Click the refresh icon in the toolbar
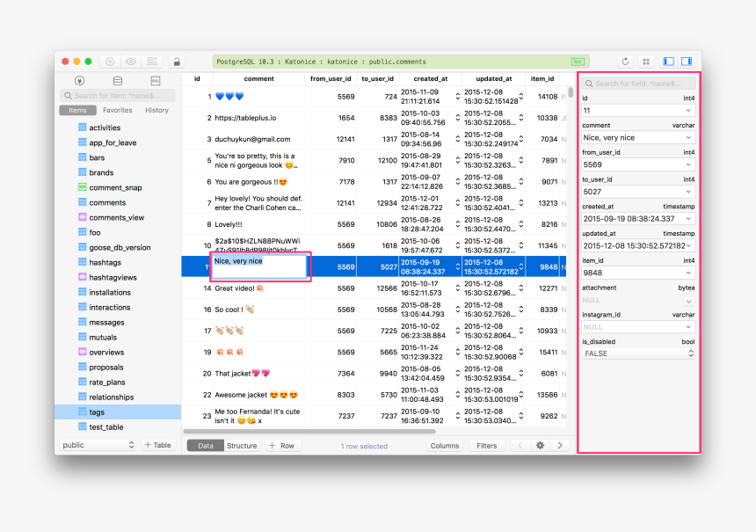Viewport: 756px width, 532px height. [625, 62]
